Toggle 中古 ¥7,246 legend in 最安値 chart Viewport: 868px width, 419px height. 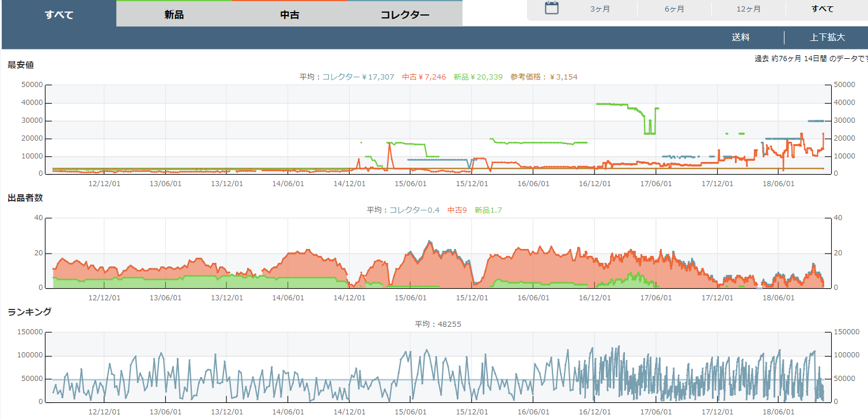point(424,77)
